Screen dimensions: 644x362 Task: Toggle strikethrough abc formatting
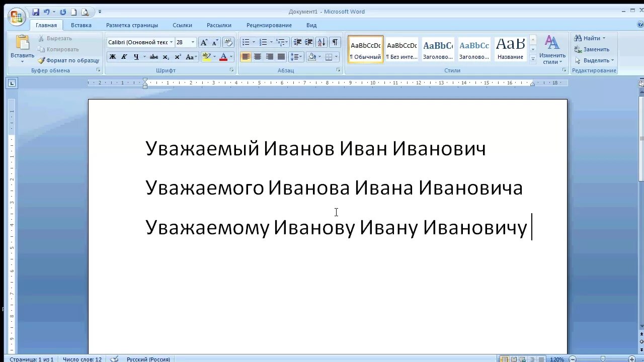[154, 57]
